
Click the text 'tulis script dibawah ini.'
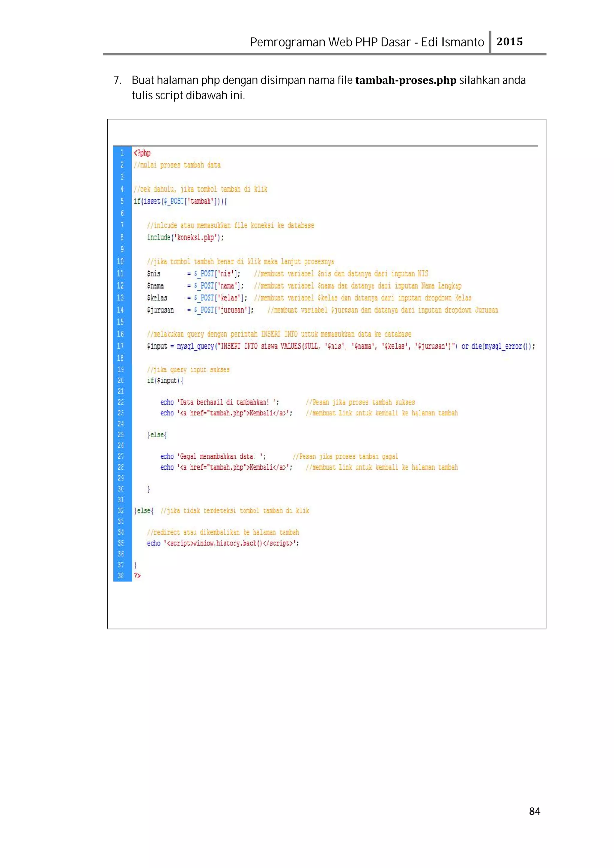click(x=188, y=96)
